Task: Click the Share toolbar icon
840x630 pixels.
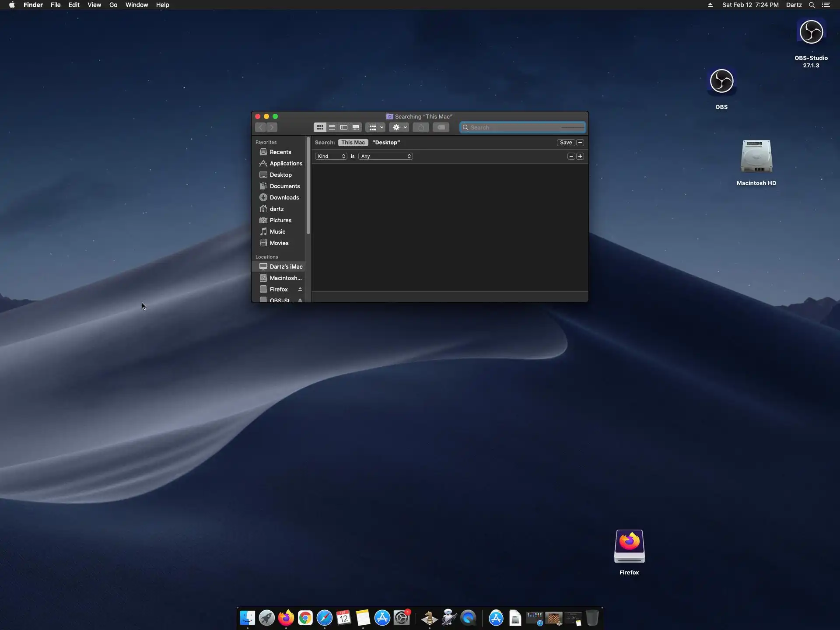Action: [x=421, y=127]
